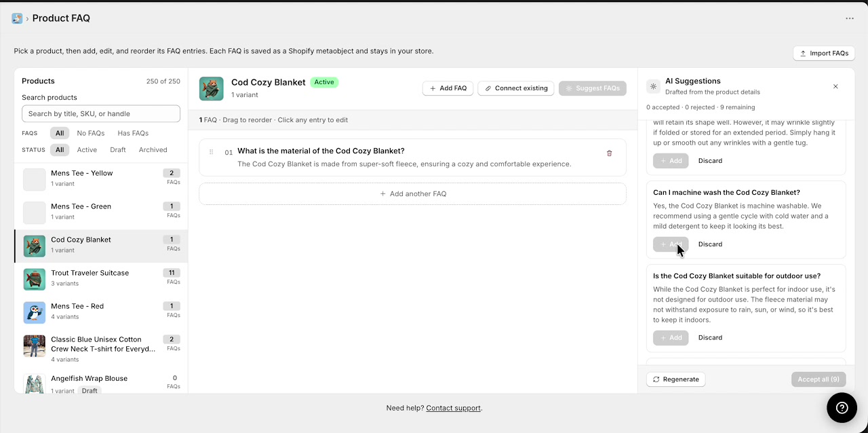Click Mens Tee - Red penguin thumbnail
868x433 pixels.
[35, 312]
